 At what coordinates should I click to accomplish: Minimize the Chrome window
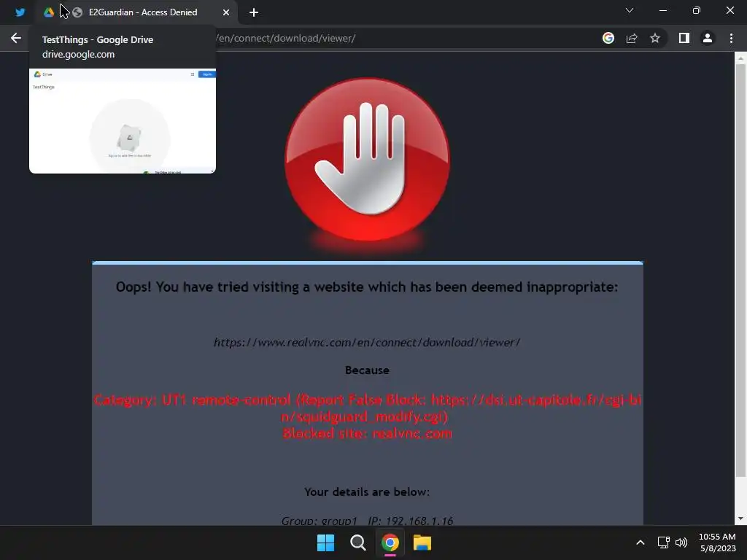point(663,10)
